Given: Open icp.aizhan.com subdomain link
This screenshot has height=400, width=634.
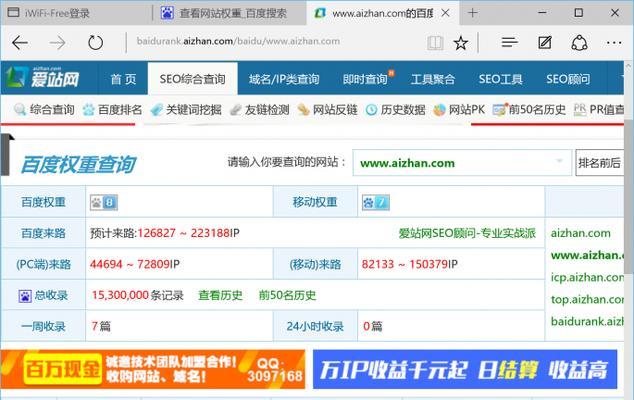Looking at the screenshot, I should pos(587,277).
